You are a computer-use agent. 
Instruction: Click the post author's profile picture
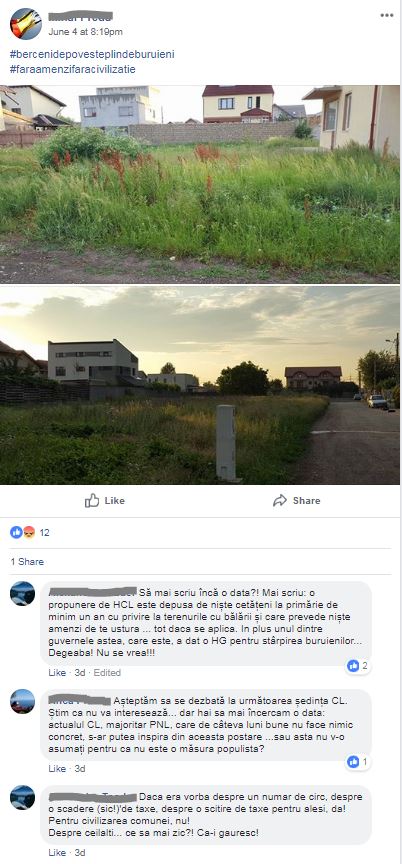[25, 24]
